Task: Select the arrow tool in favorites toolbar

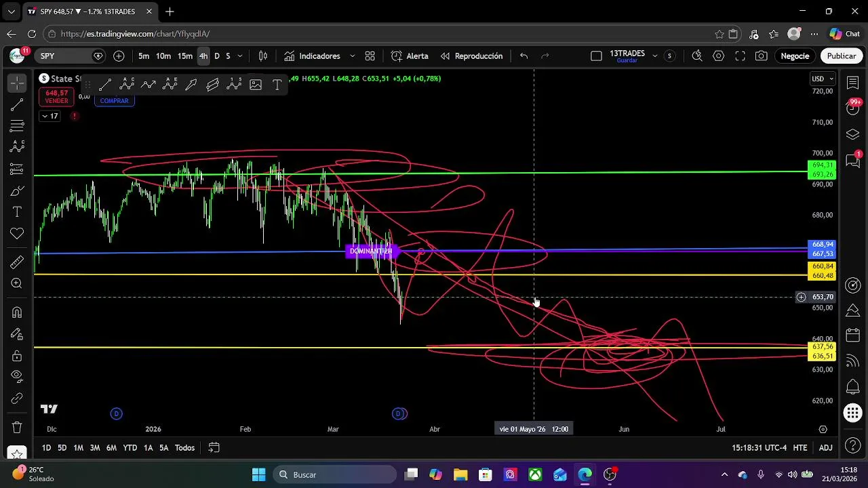Action: click(191, 85)
